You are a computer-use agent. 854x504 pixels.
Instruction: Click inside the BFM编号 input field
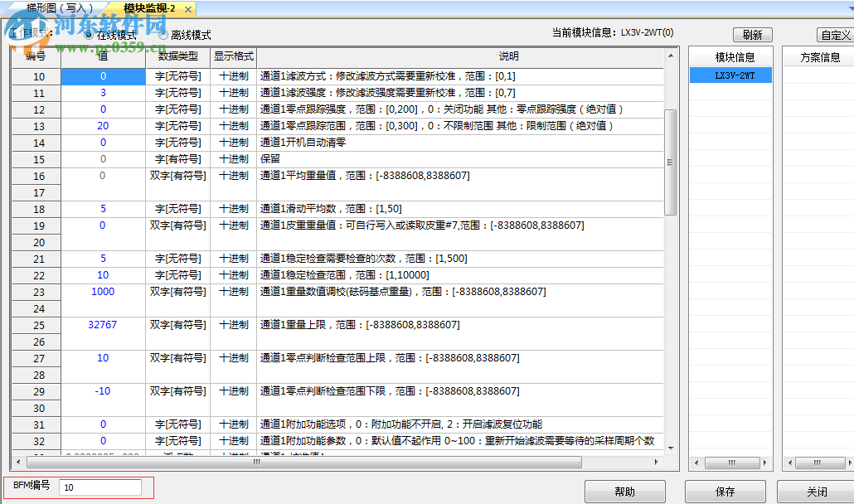(99, 487)
